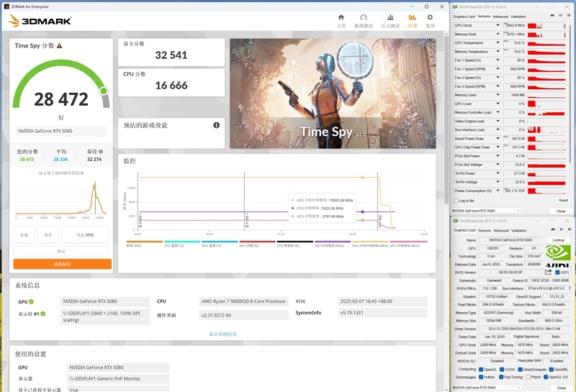Click BIOS share/export arrow icon
The height and width of the screenshot is (392, 576).
[x=548, y=272]
